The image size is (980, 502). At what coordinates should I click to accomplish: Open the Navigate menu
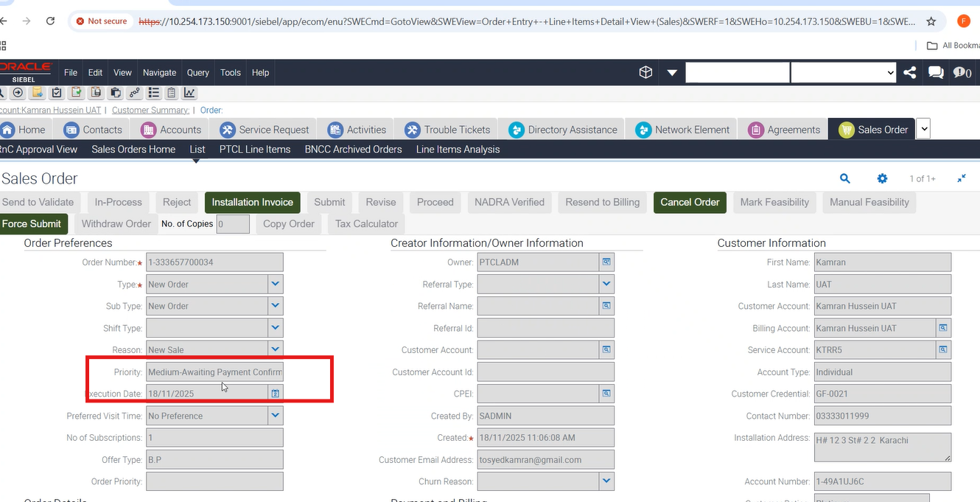[159, 72]
